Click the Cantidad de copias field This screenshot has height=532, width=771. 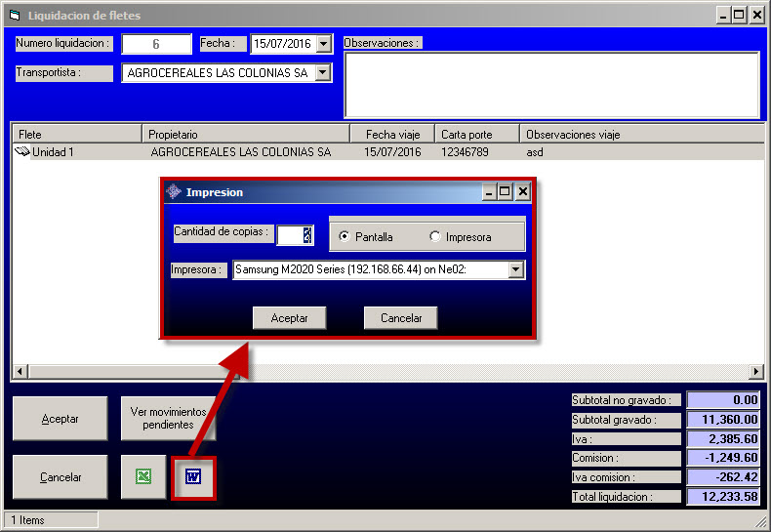tap(294, 235)
